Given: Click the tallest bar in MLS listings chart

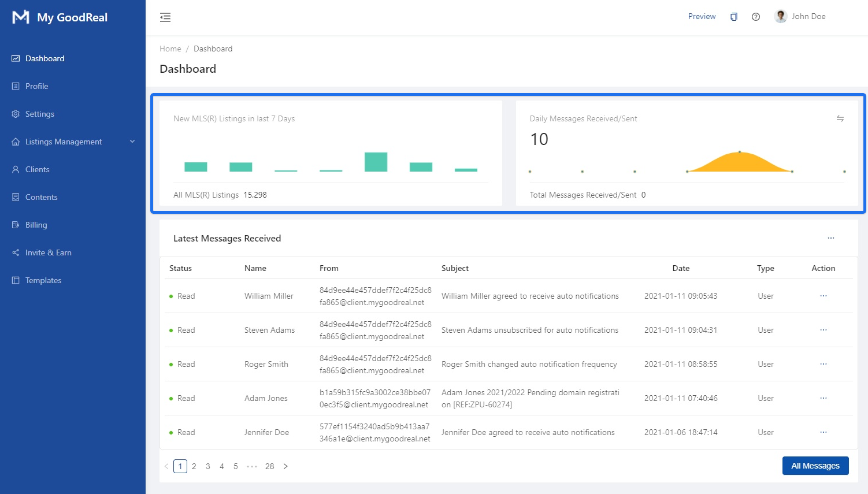Looking at the screenshot, I should 376,162.
